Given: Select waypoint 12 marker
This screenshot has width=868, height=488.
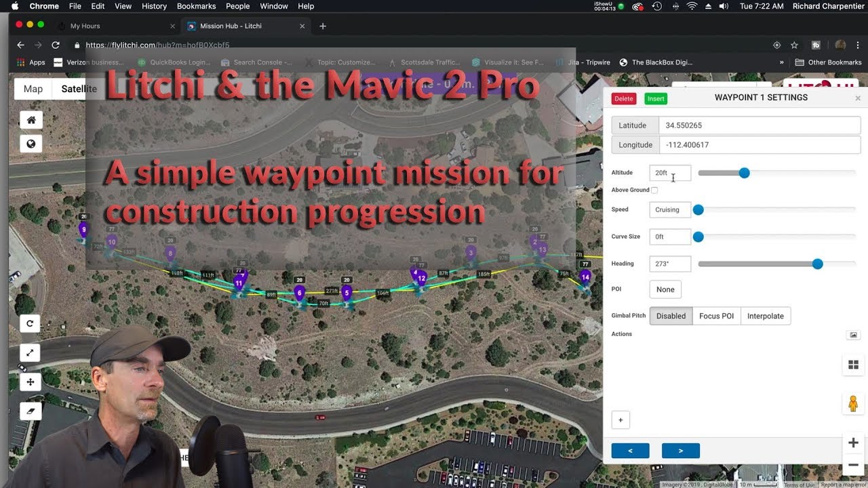Looking at the screenshot, I should 421,278.
